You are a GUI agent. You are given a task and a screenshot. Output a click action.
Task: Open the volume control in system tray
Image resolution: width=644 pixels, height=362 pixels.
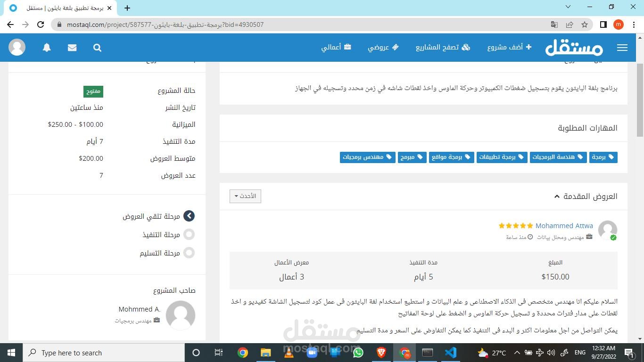coord(551,353)
